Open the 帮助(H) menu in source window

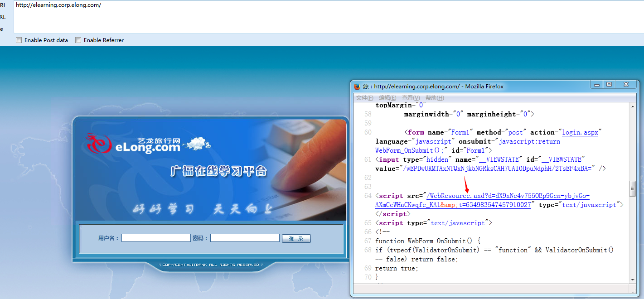tap(435, 98)
